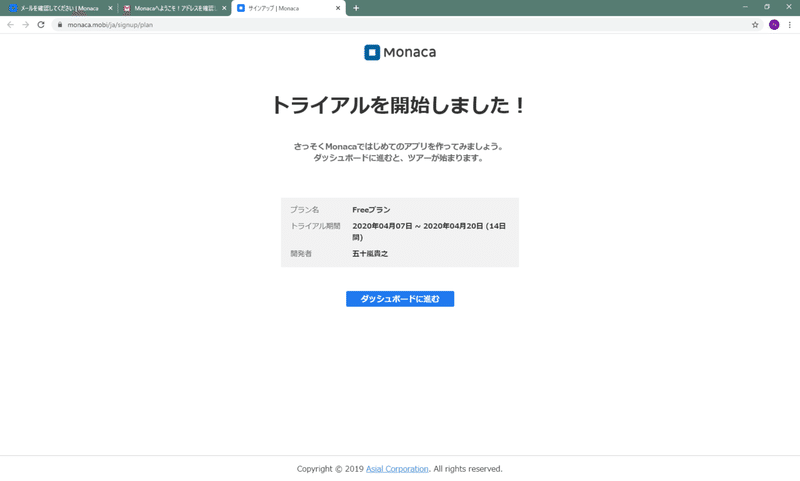Viewport: 800px width, 481px height.
Task: Click the browser forward arrow
Action: pos(26,24)
